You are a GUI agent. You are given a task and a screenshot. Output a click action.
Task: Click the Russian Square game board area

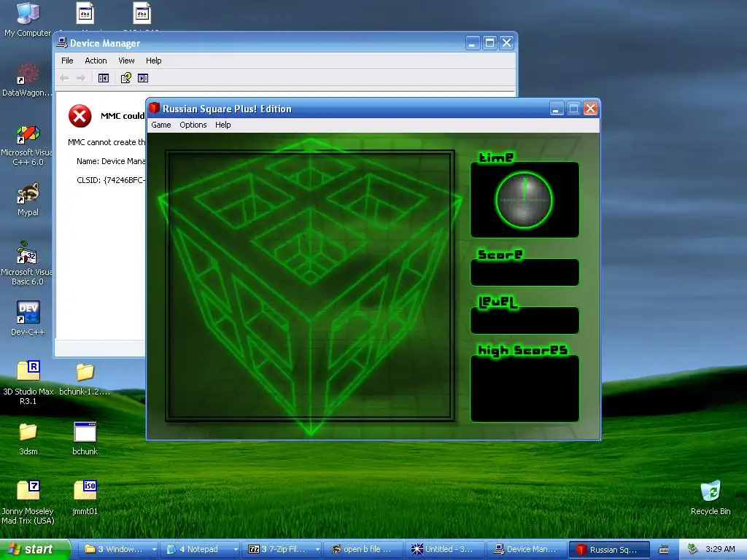point(310,286)
